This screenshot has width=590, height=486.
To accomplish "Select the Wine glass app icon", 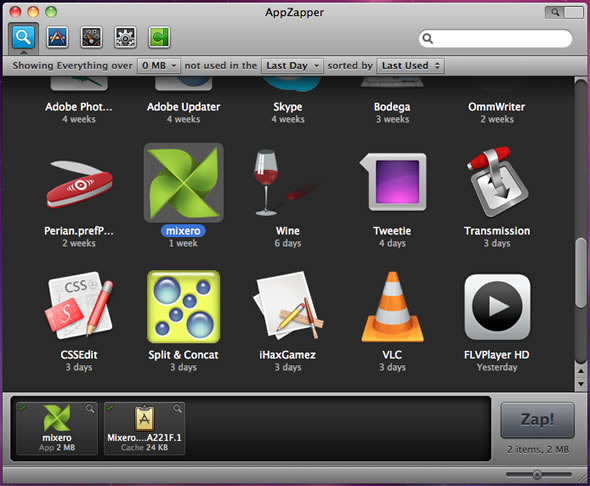I will (286, 183).
